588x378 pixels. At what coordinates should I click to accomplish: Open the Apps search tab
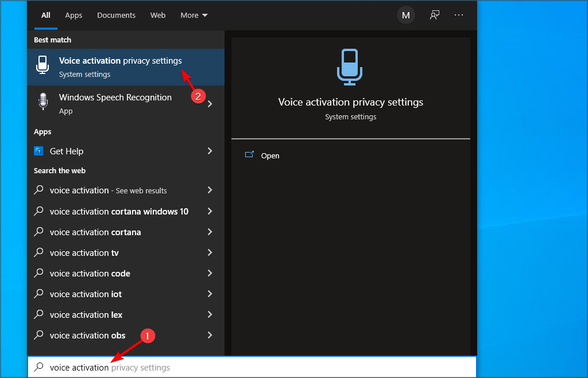73,15
